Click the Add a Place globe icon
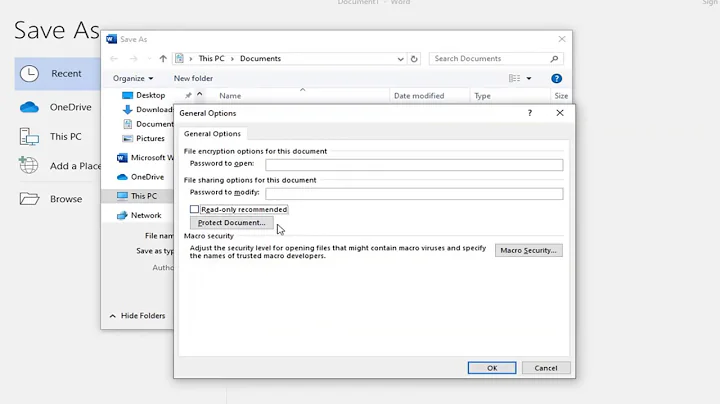The image size is (720, 404). click(x=28, y=165)
